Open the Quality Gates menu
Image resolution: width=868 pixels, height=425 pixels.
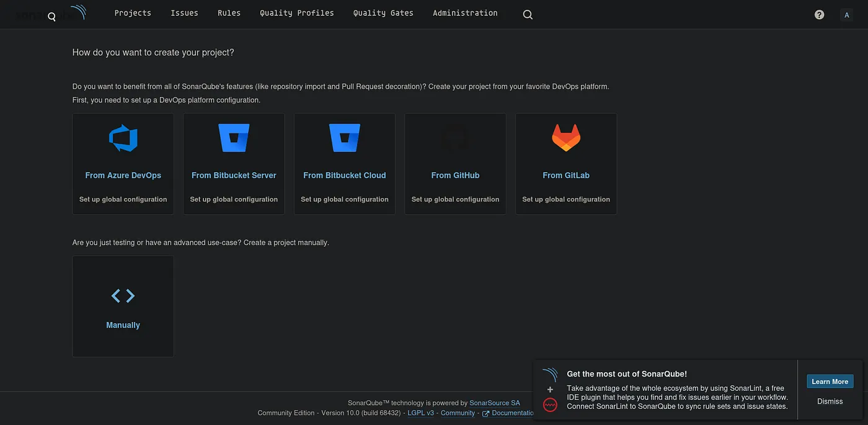click(x=383, y=13)
